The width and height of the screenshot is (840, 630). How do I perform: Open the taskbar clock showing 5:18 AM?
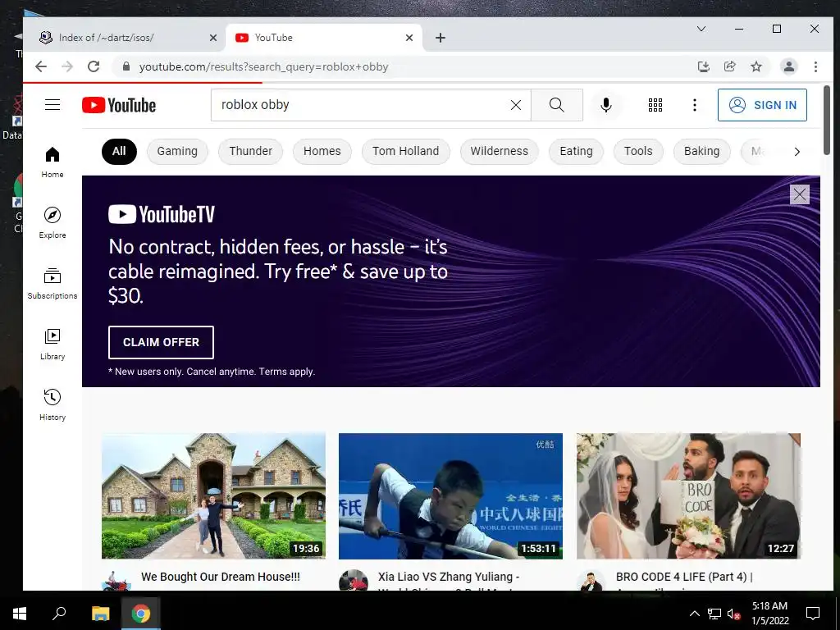pos(769,614)
